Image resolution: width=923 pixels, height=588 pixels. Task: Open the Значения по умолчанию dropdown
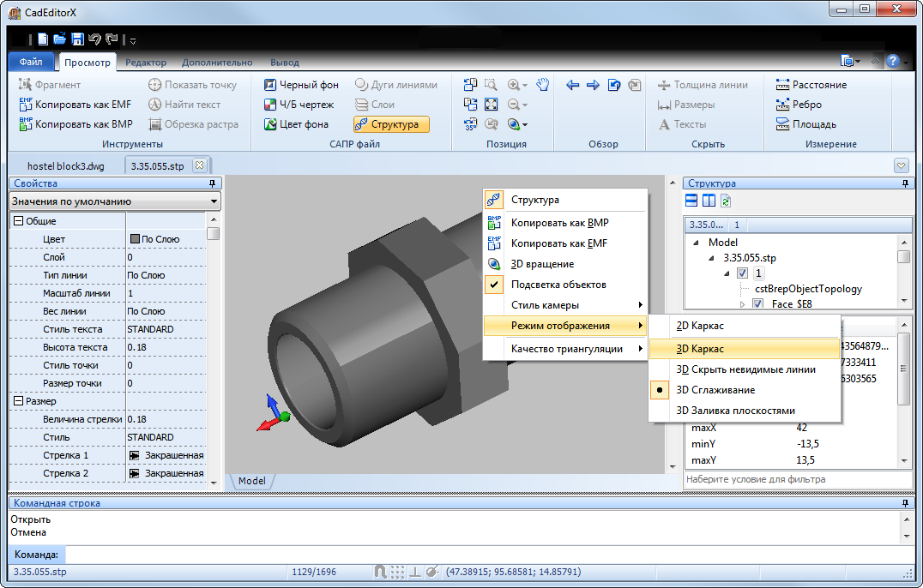(115, 201)
